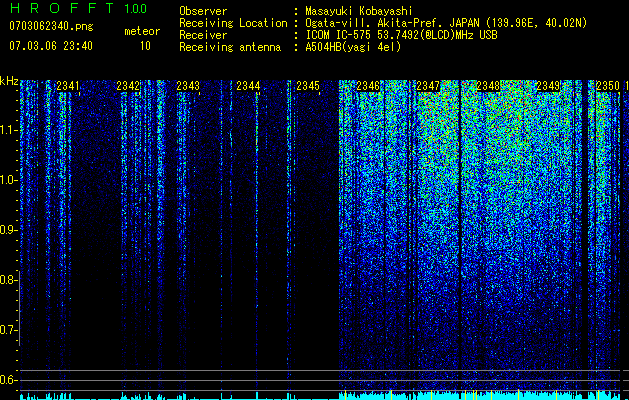The height and width of the screenshot is (400, 629).
Task: Click the Receiving Location label
Action: click(233, 23)
